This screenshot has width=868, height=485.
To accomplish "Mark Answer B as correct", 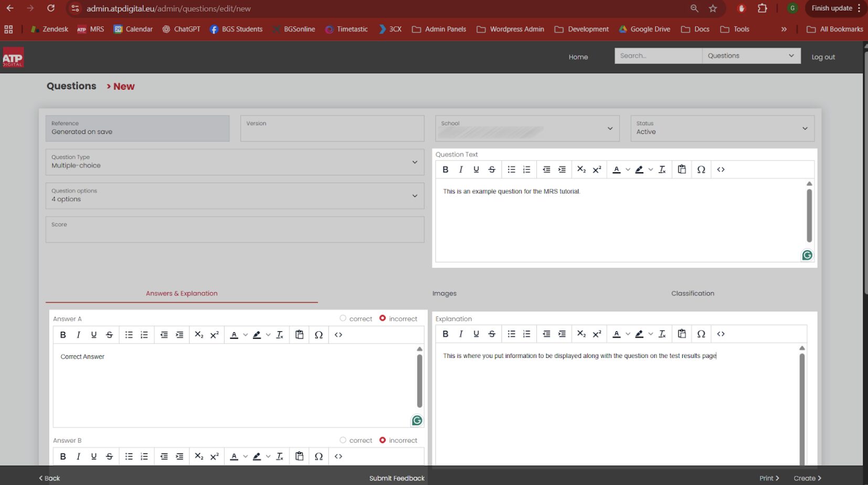I will (343, 440).
